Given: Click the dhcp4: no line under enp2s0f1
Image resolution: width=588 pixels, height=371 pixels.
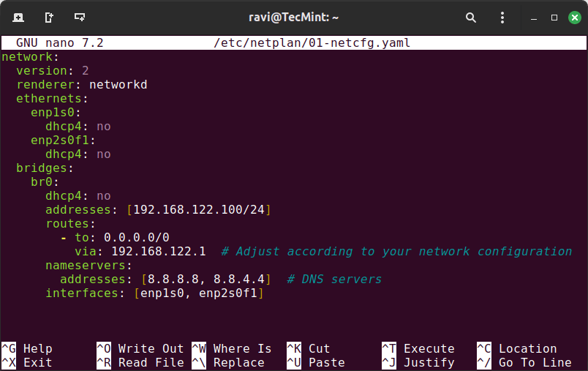Looking at the screenshot, I should 78,154.
